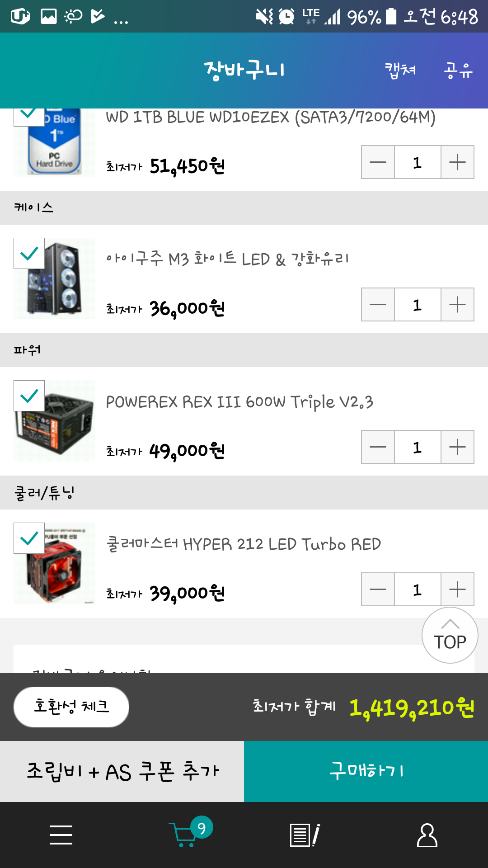Open the hamburger menu in bottom navigation
Image resolution: width=488 pixels, height=868 pixels.
[61, 835]
